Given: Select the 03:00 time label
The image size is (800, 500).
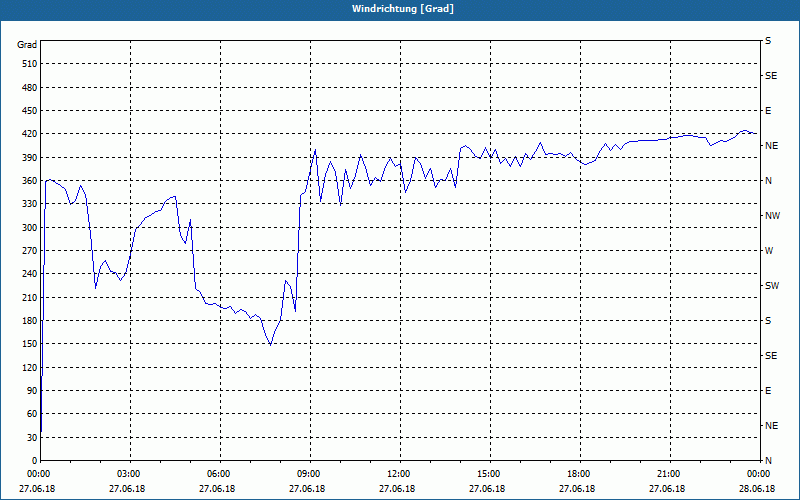Looking at the screenshot, I should tap(131, 474).
